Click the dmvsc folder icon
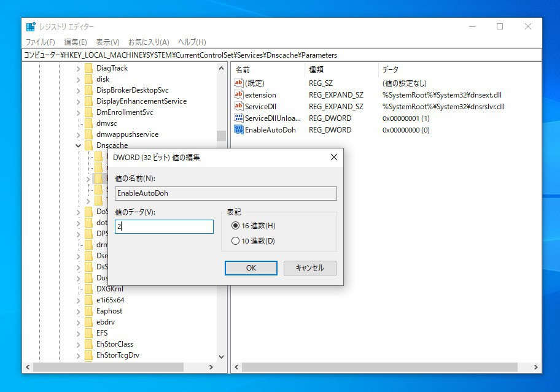The height and width of the screenshot is (392, 560). pos(89,123)
